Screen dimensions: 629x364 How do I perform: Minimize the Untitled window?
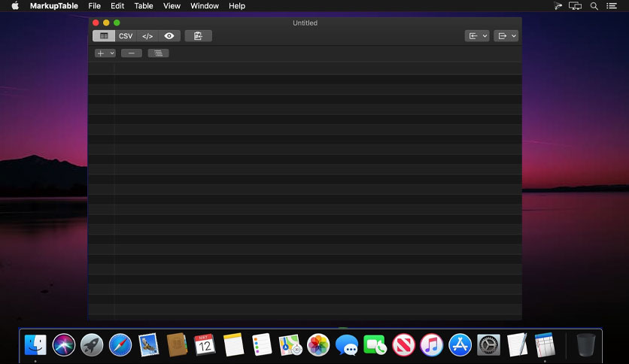(x=106, y=23)
